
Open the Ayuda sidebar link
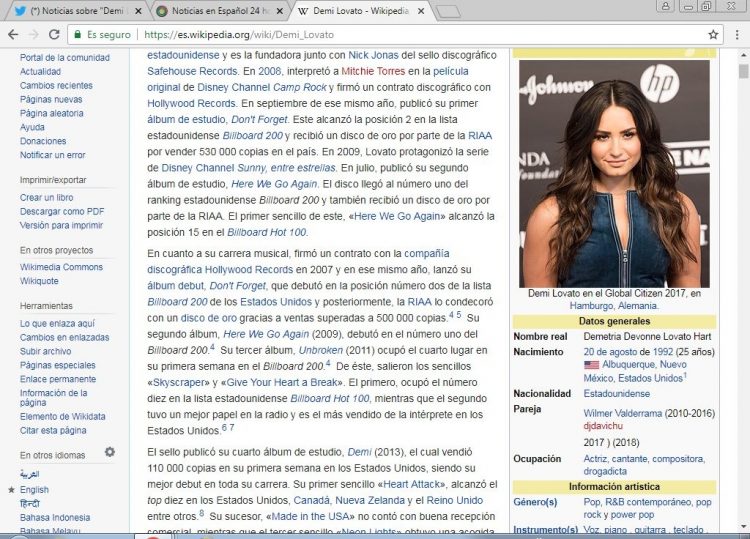(32, 127)
